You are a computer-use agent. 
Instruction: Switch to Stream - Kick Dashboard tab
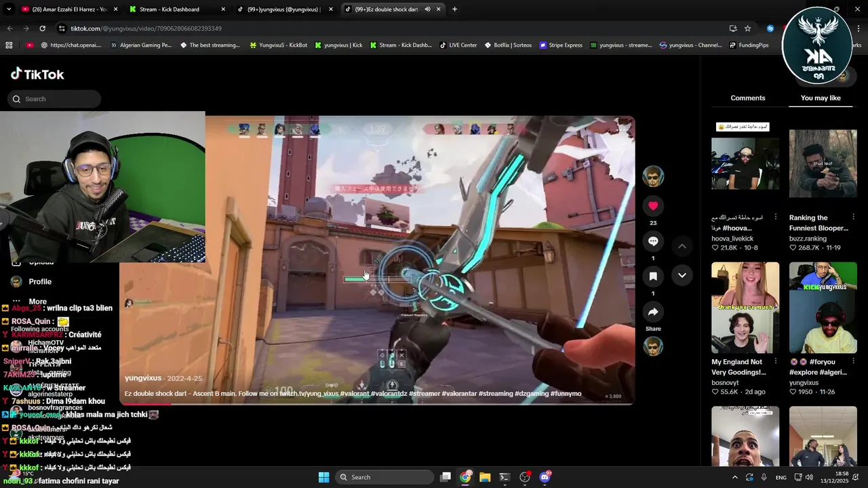[x=176, y=9]
